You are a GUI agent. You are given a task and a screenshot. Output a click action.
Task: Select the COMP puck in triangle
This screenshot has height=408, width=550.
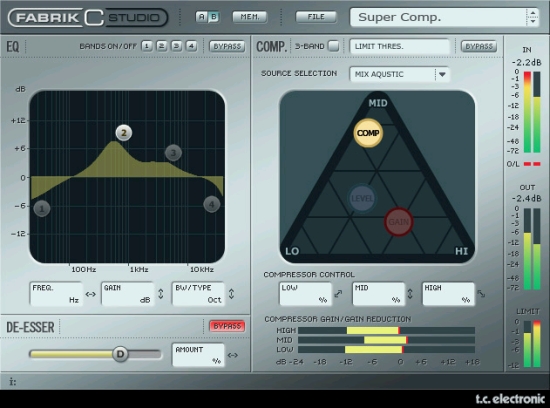[x=368, y=133]
